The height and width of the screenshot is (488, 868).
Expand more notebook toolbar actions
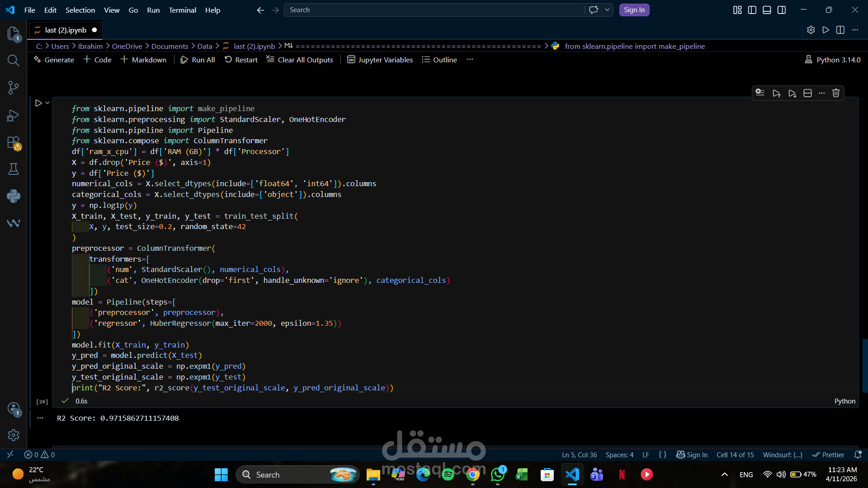tap(470, 60)
